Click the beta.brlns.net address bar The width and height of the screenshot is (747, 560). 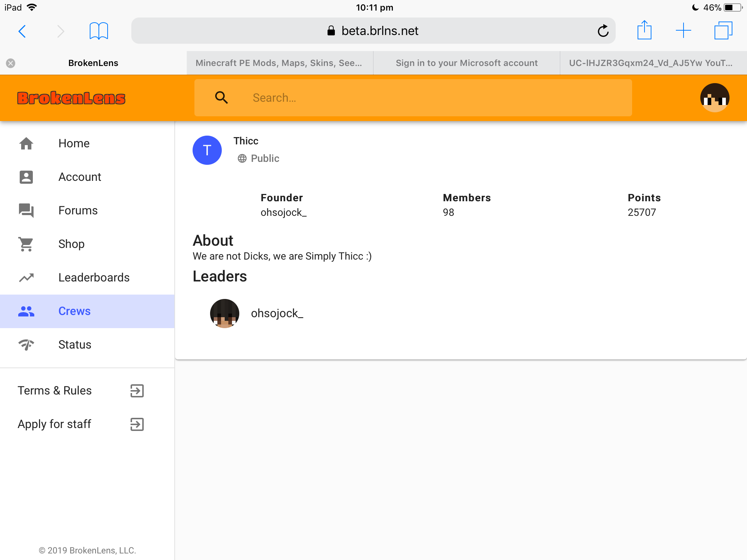(x=373, y=31)
